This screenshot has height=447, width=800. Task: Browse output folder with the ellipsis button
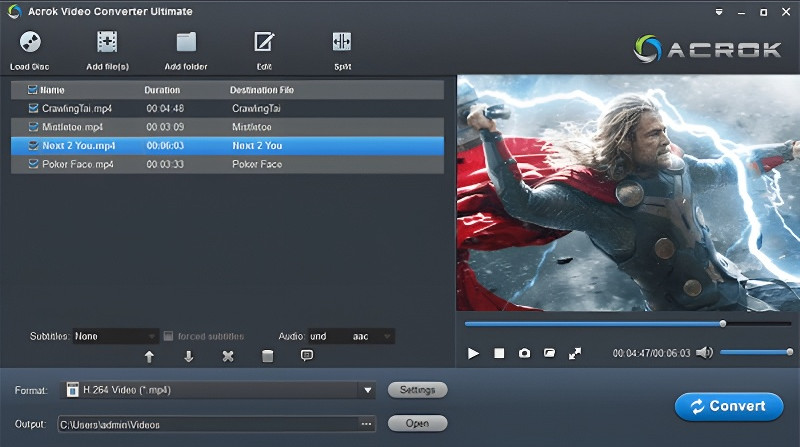coord(366,424)
